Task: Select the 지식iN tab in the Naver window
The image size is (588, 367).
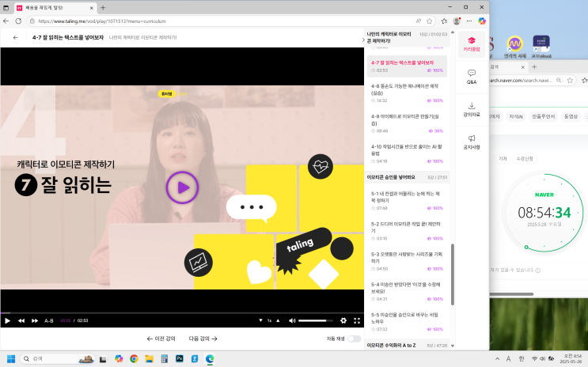Action: (516, 116)
